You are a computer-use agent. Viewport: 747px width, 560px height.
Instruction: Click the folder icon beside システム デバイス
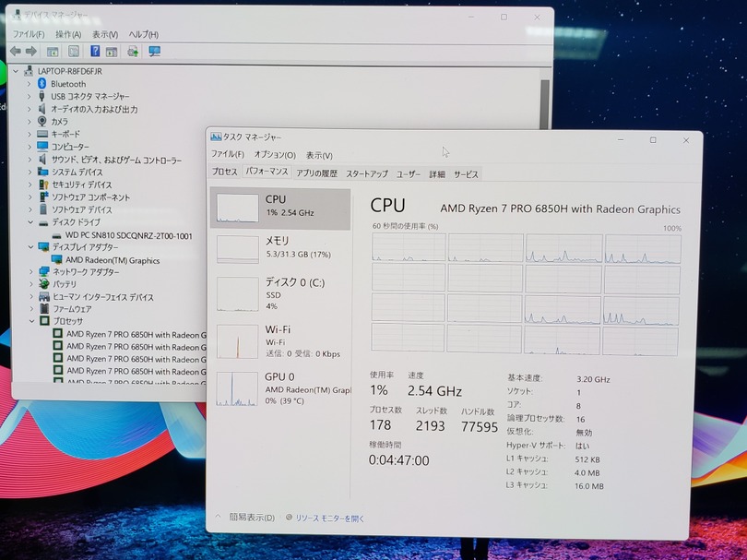(42, 172)
